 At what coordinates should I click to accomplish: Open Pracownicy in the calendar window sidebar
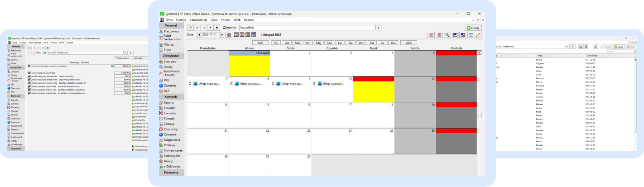(171, 31)
